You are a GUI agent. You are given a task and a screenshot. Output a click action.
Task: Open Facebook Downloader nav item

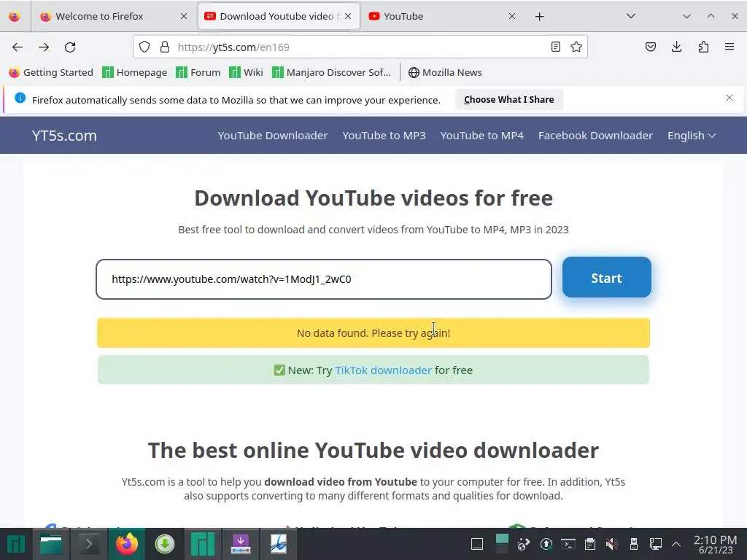click(595, 136)
